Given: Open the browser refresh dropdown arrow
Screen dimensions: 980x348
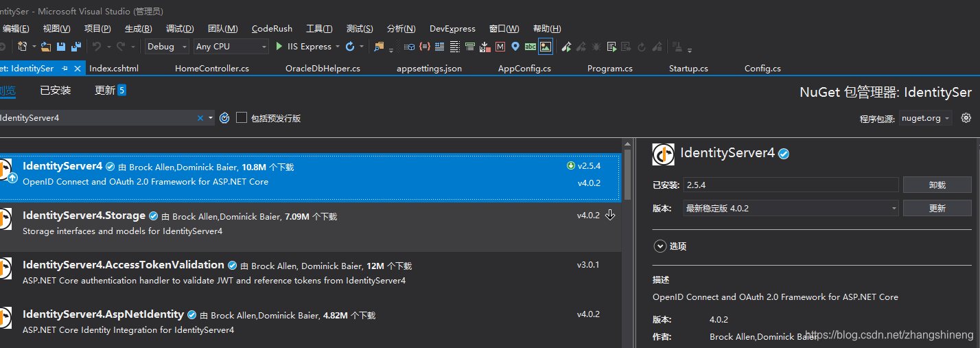Looking at the screenshot, I should [x=362, y=47].
